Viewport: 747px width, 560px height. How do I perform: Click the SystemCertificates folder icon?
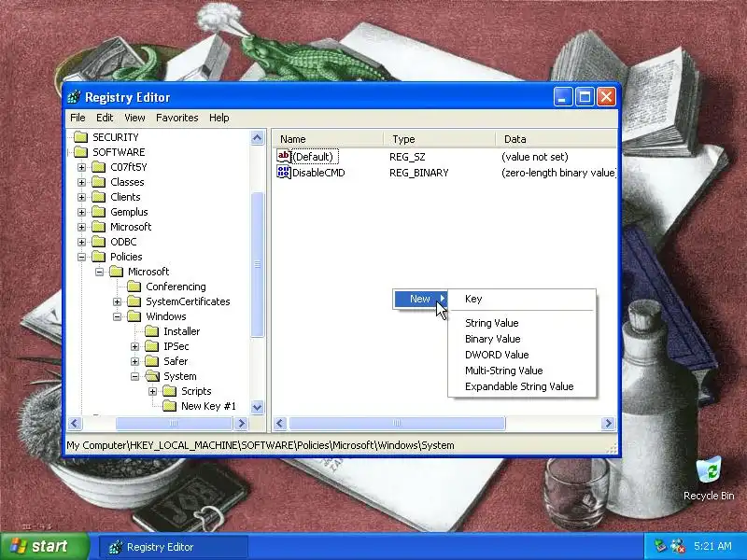tap(134, 301)
